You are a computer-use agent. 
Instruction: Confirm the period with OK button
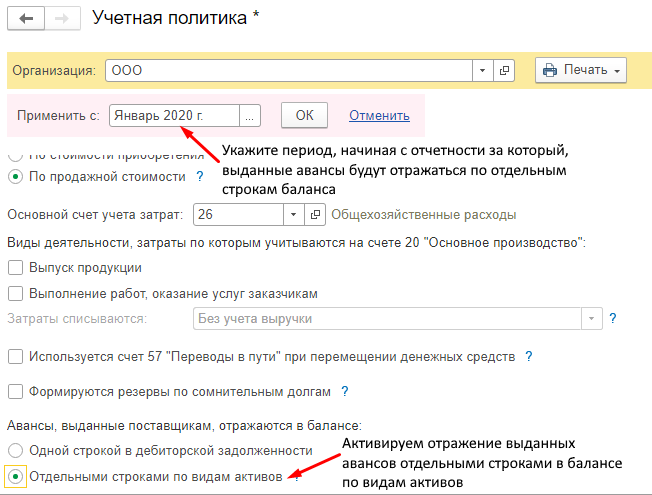[x=304, y=115]
